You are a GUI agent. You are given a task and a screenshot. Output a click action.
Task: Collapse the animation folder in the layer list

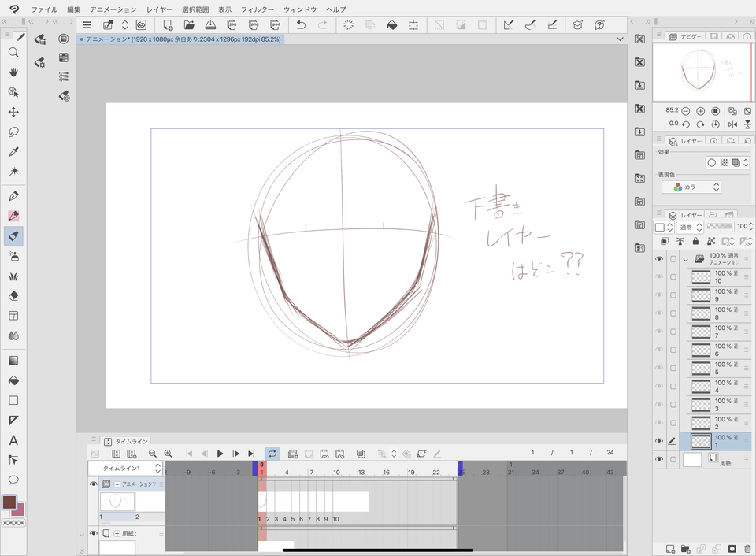point(686,259)
